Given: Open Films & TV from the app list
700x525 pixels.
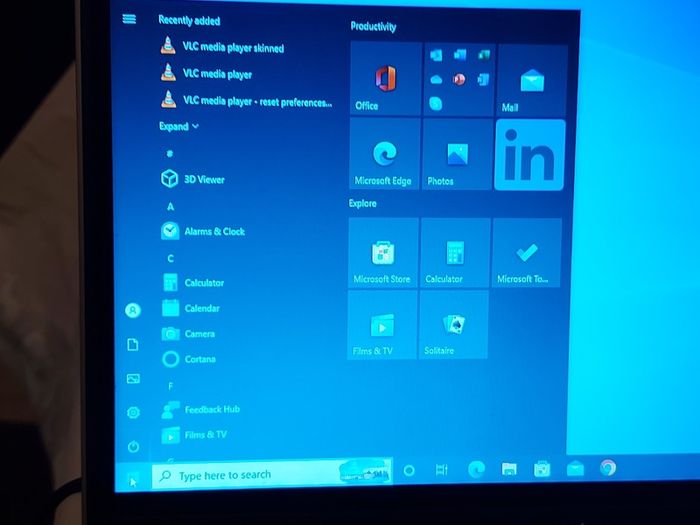Looking at the screenshot, I should [194, 435].
